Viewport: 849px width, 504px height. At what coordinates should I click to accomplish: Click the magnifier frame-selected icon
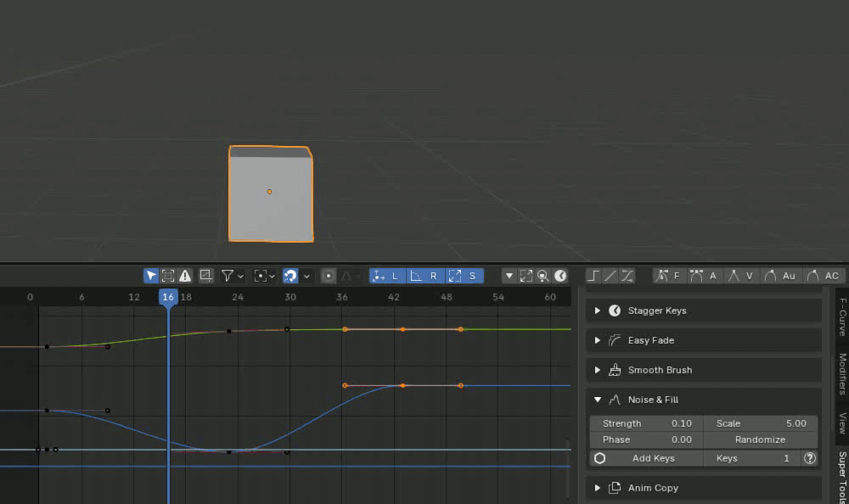click(x=543, y=276)
